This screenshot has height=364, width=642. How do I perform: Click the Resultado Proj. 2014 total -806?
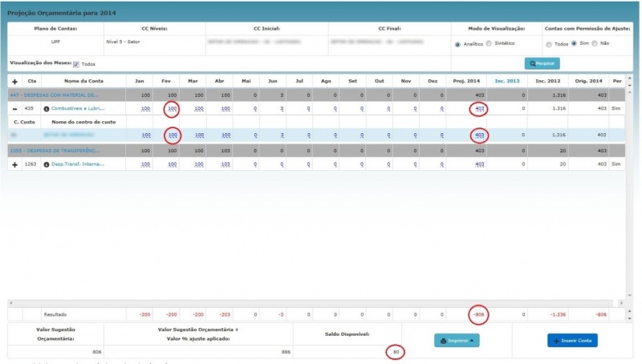click(478, 315)
